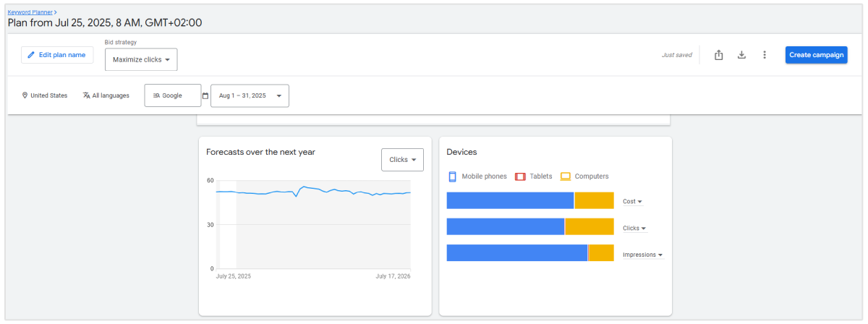Open the Maximize clicks bid strategy dropdown
868x324 pixels.
[x=141, y=60]
